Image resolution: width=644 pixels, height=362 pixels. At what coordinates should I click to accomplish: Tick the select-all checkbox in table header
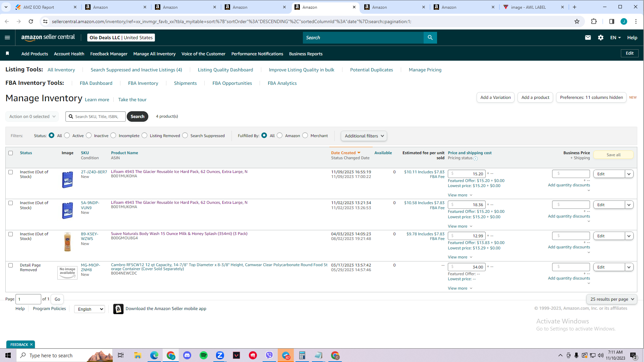click(11, 153)
